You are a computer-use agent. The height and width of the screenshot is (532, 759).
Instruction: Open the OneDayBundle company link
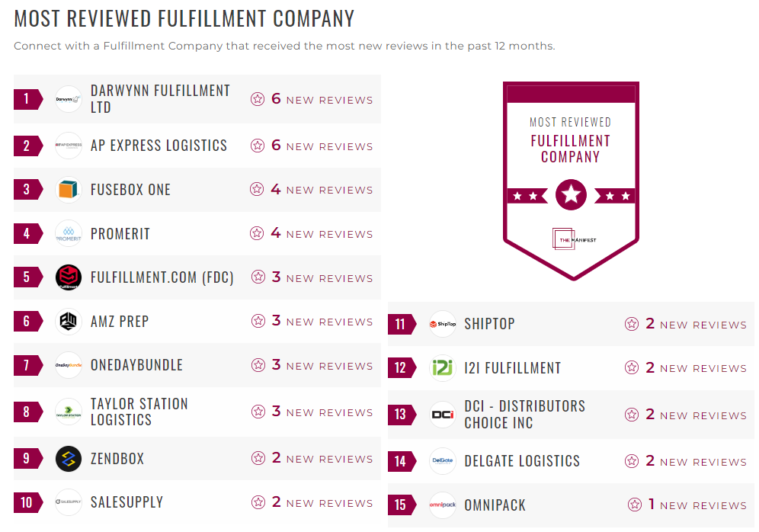click(136, 365)
